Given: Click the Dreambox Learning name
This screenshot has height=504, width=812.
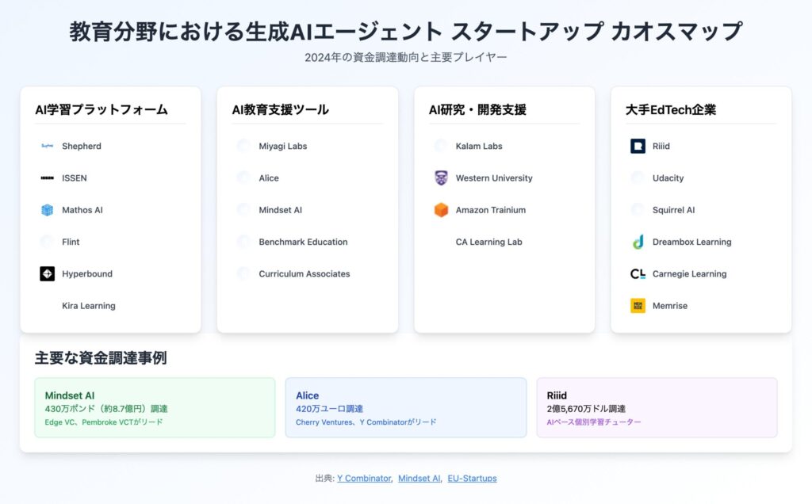Looking at the screenshot, I should coord(691,242).
